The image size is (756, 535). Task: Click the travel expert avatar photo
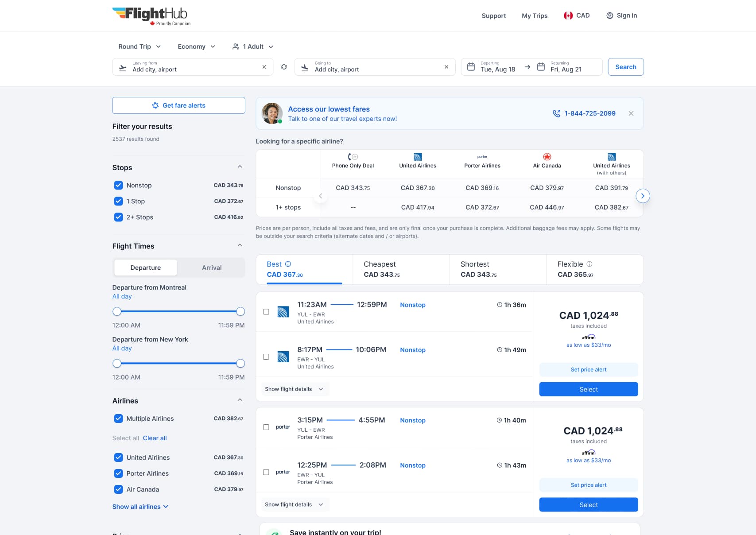click(272, 113)
